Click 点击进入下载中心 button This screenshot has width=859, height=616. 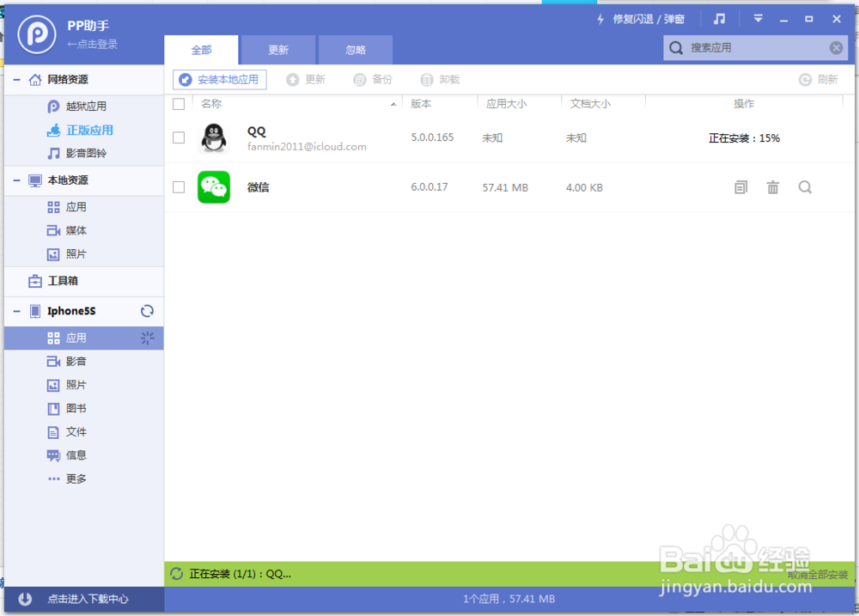point(88,599)
